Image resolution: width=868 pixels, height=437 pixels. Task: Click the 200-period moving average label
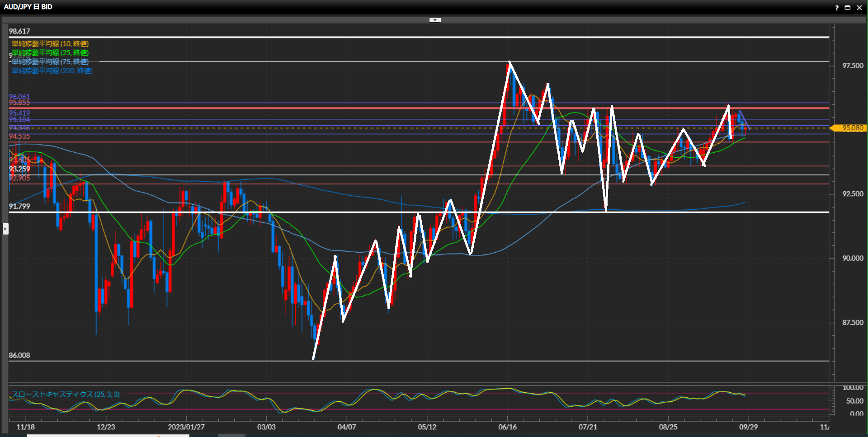[52, 71]
